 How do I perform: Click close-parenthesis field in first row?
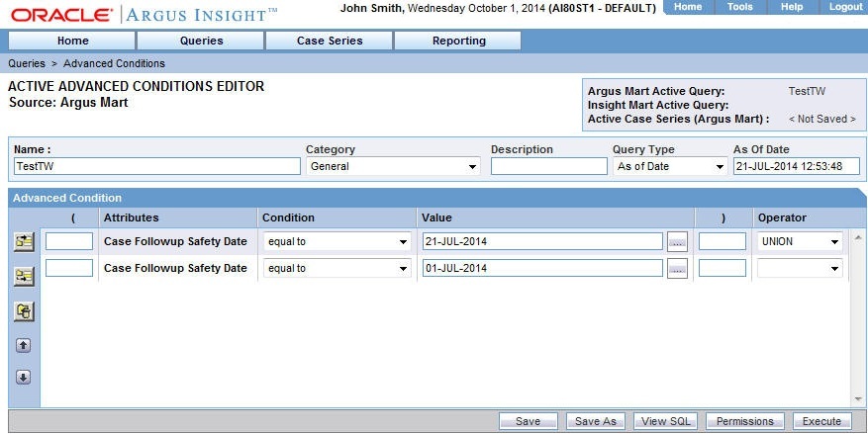723,241
